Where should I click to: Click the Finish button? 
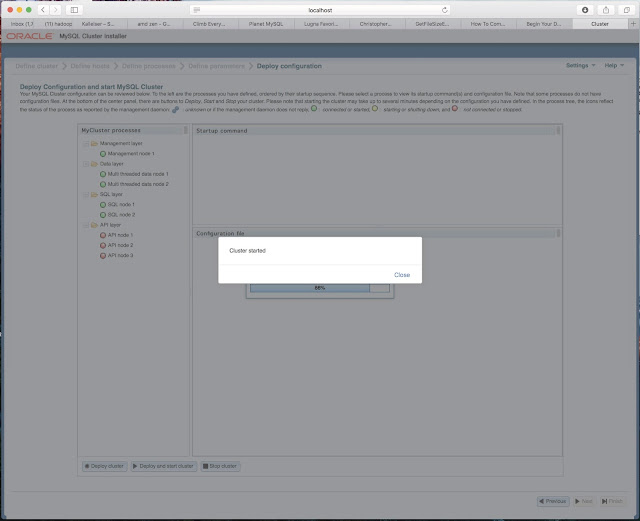[612, 501]
